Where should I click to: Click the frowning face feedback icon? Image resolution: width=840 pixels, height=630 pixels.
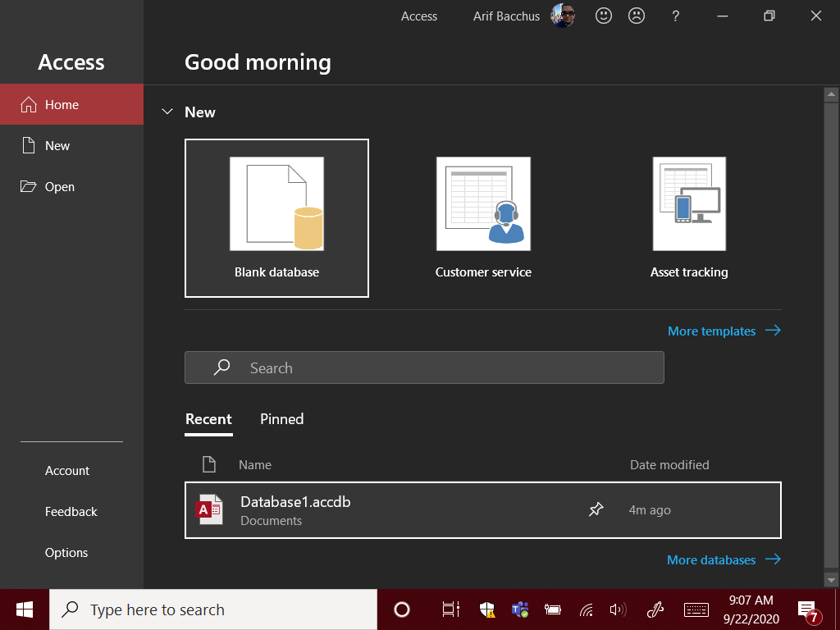point(636,16)
